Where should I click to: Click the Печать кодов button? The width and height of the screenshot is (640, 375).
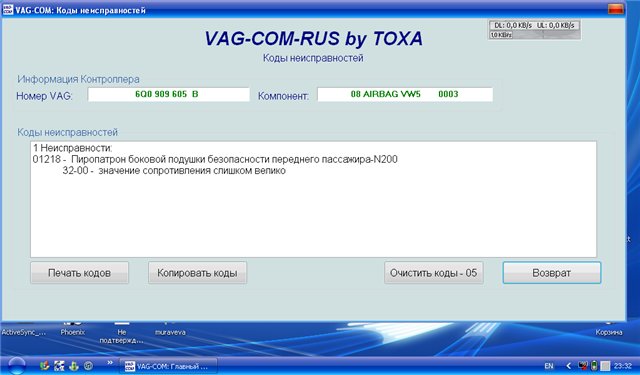click(80, 273)
